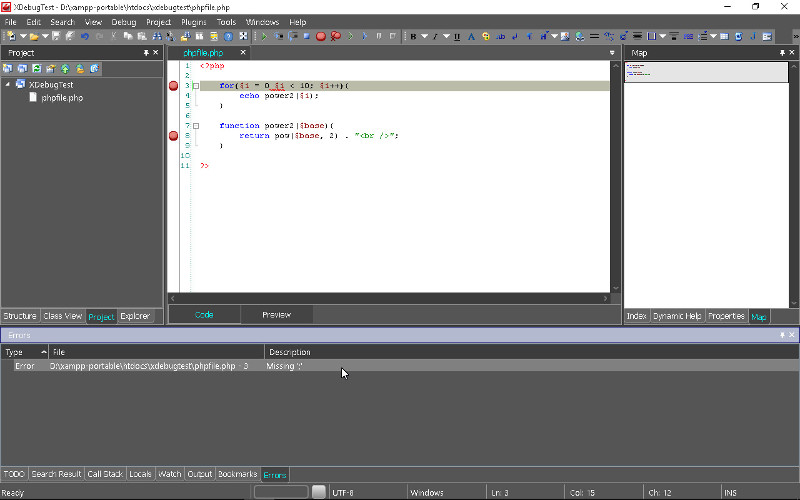The image size is (800, 500).
Task: Collapse the XDebugTest tree node
Action: [x=8, y=84]
